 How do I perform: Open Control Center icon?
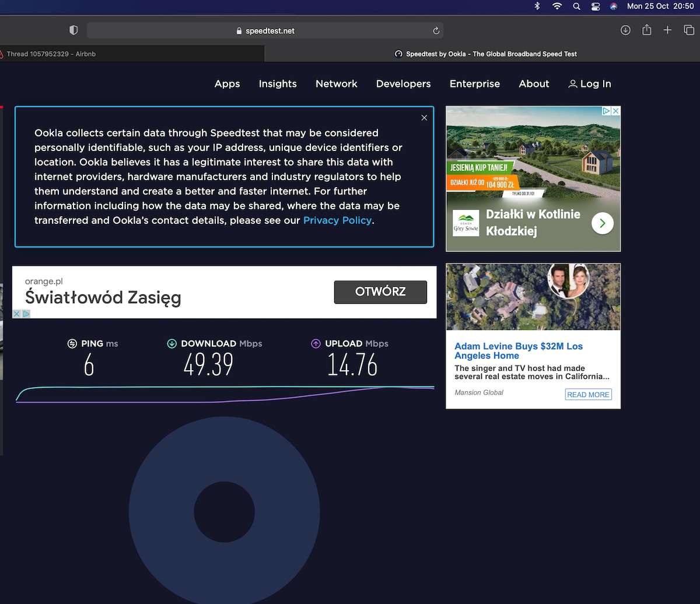pos(595,6)
